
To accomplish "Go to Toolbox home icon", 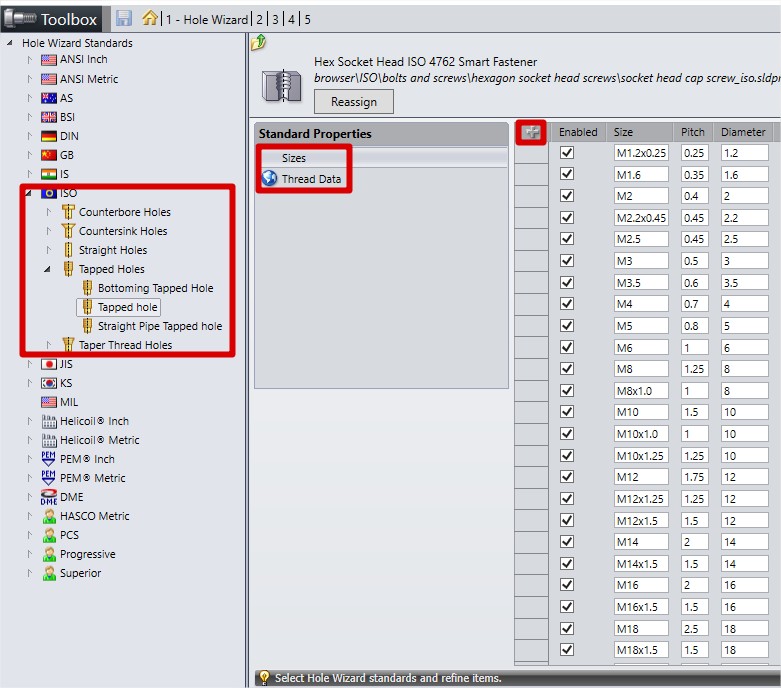I will point(150,18).
